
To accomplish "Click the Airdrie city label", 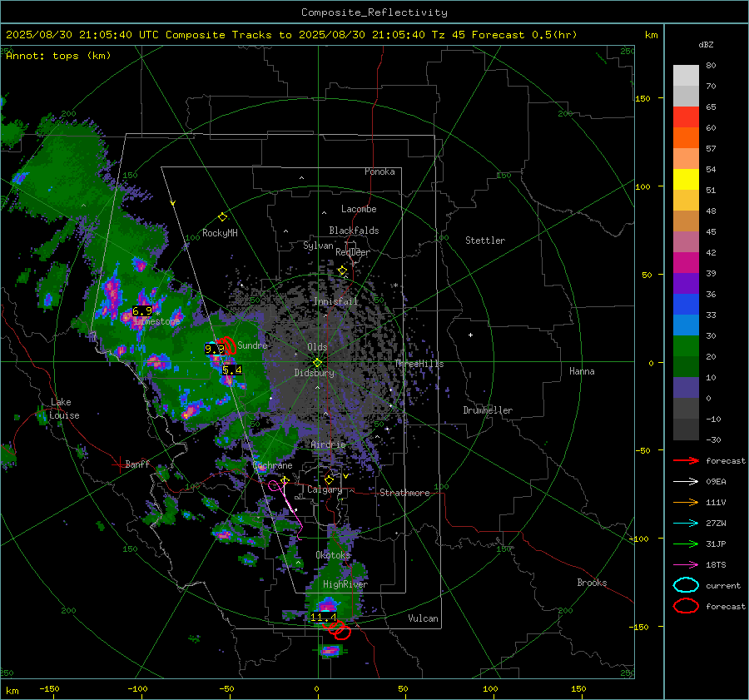I will 328,444.
